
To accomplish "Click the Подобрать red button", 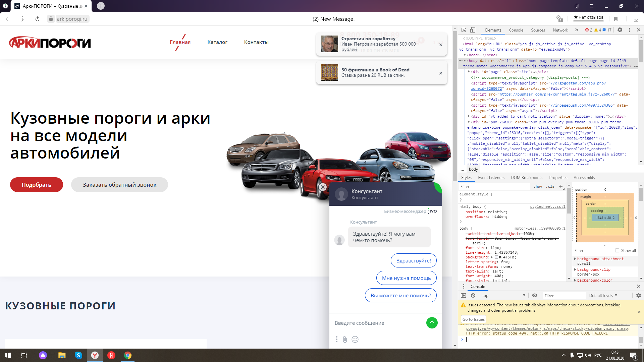I will 37,185.
